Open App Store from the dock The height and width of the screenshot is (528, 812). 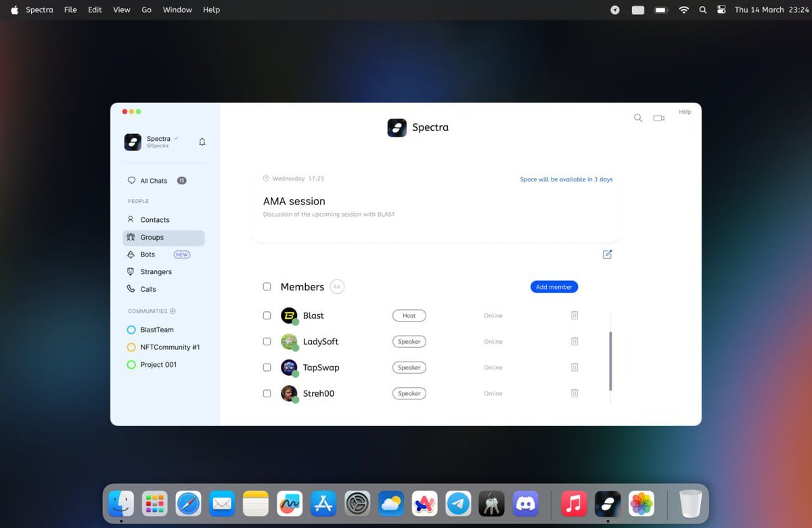coord(323,504)
